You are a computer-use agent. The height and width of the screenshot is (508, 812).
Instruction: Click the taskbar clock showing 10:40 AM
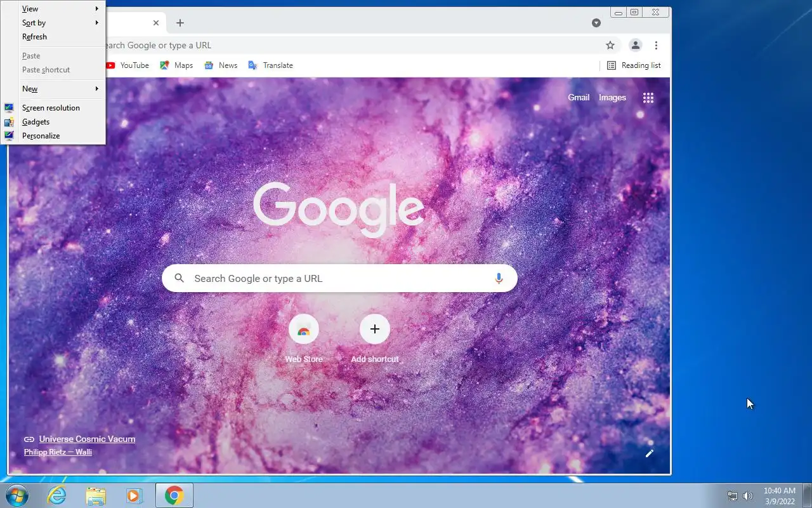point(780,496)
